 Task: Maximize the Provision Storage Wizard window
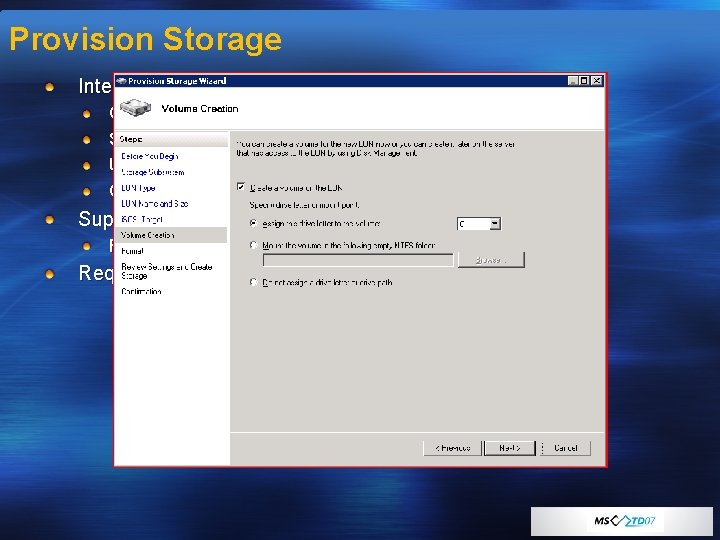[x=584, y=81]
